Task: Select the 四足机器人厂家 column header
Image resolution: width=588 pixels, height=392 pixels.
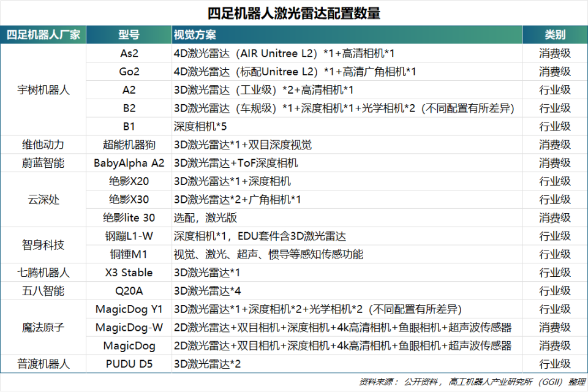Action: pyautogui.click(x=43, y=34)
